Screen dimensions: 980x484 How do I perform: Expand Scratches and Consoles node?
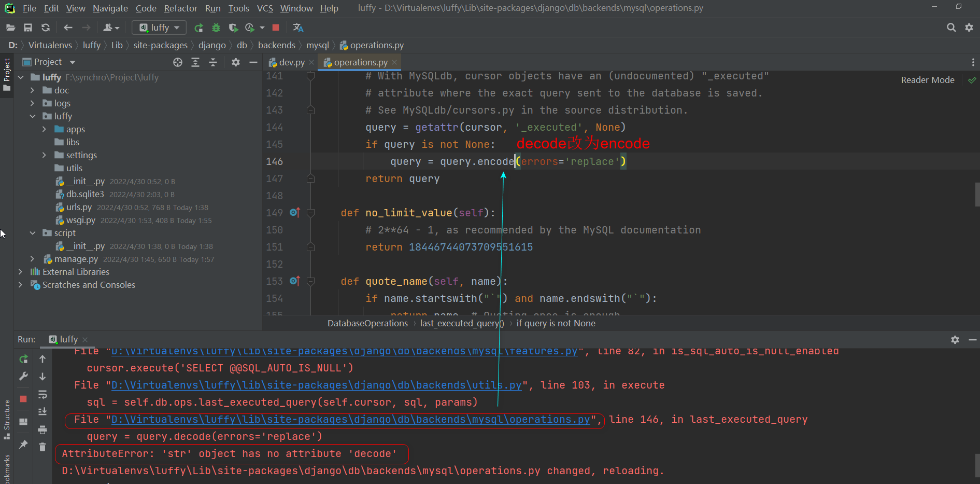pos(20,285)
